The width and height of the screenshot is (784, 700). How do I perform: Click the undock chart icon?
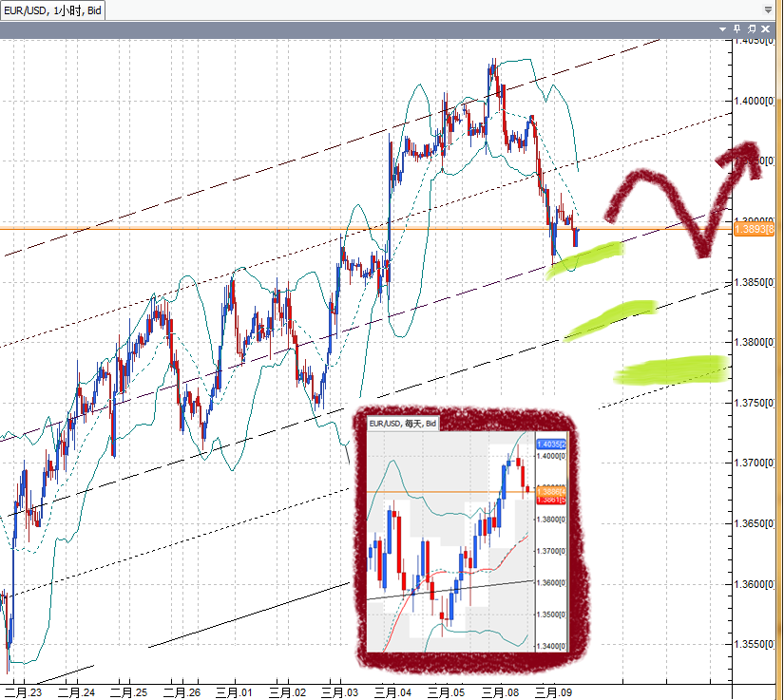pos(751,29)
